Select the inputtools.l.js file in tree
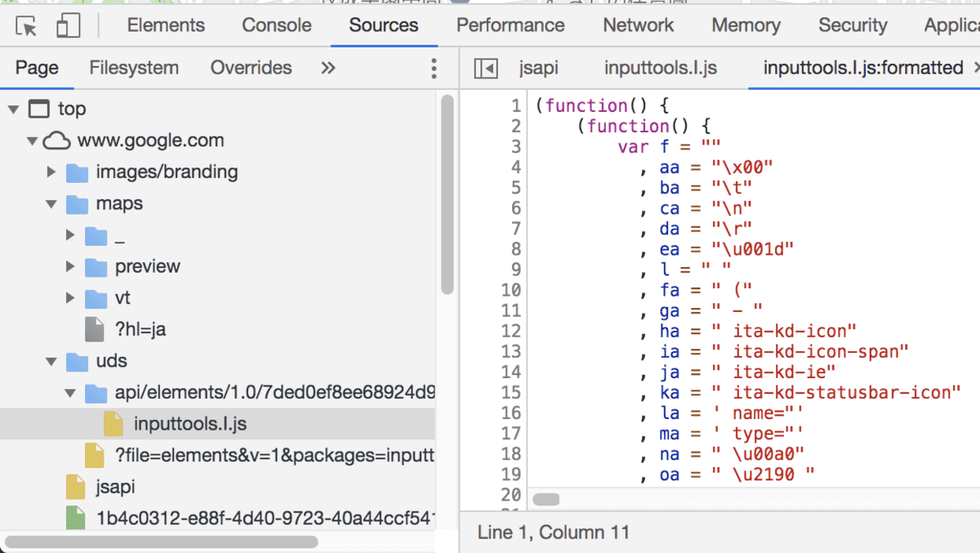Image resolution: width=980 pixels, height=553 pixels. point(189,424)
